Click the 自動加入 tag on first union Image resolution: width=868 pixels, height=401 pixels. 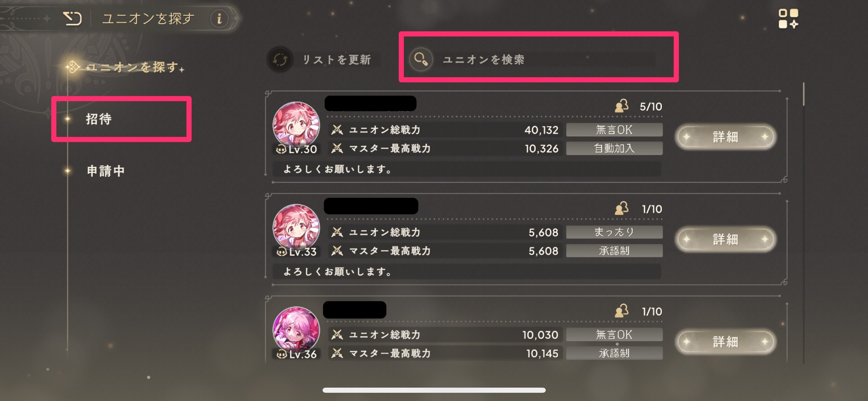coord(614,148)
